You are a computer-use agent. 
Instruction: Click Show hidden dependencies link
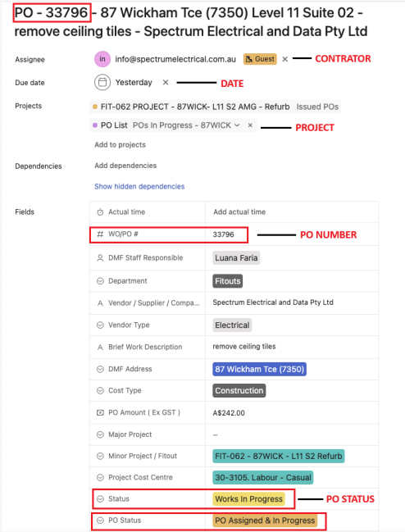139,187
